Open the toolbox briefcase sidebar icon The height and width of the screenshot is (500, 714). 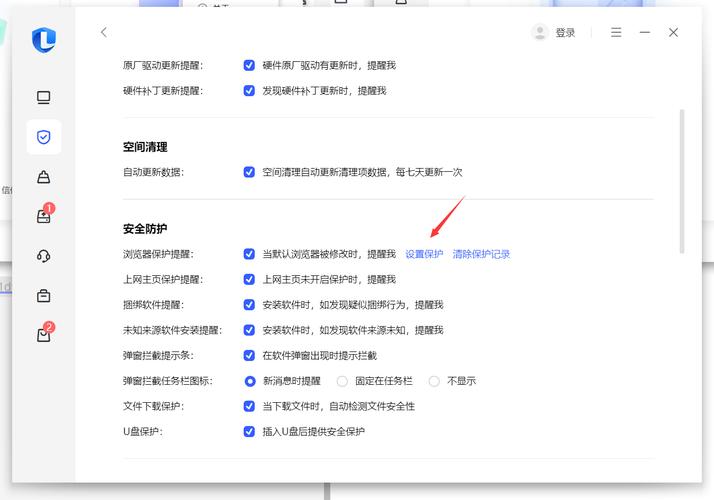pos(44,296)
